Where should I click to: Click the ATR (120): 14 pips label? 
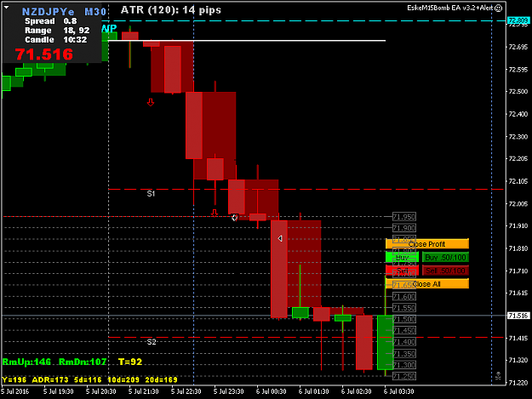tap(171, 10)
